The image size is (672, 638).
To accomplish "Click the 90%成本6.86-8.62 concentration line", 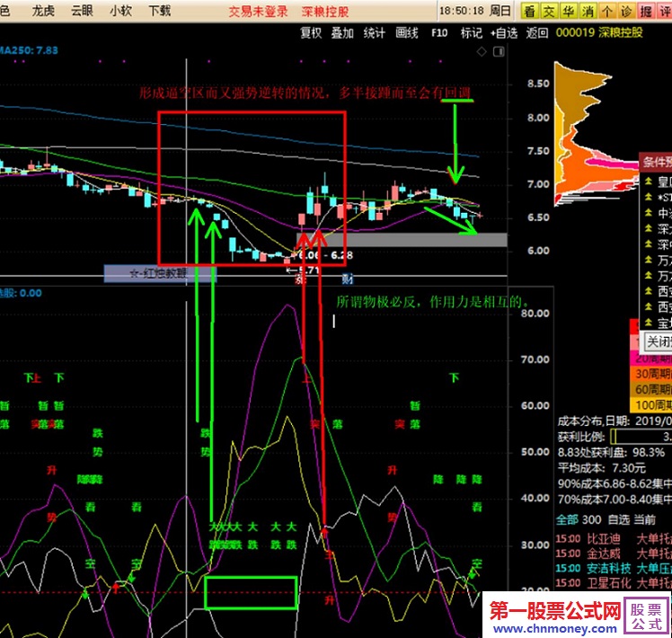I will tap(615, 483).
